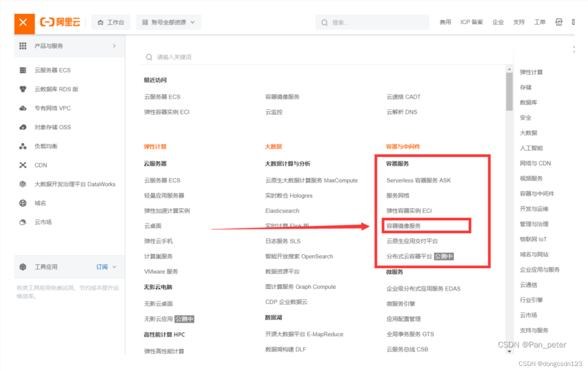This screenshot has height=371, width=588.
Task: Open Serverless 容器服务 ASK link
Action: point(419,180)
